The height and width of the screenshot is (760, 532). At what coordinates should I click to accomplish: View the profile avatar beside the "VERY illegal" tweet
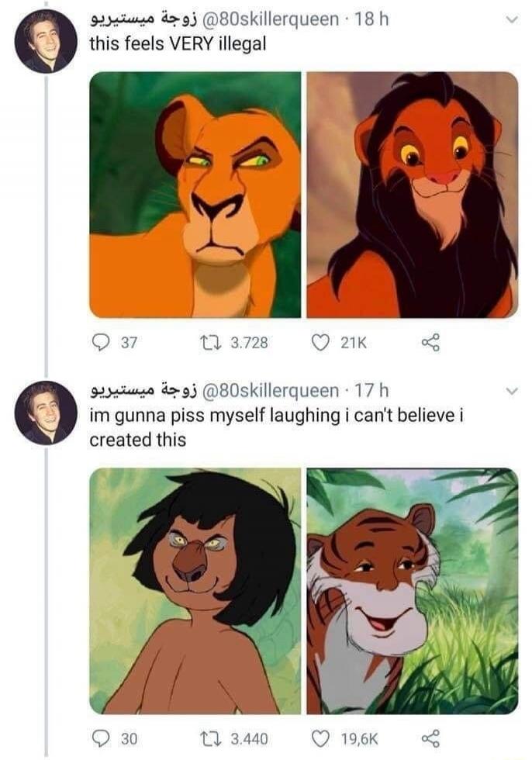tap(46, 41)
